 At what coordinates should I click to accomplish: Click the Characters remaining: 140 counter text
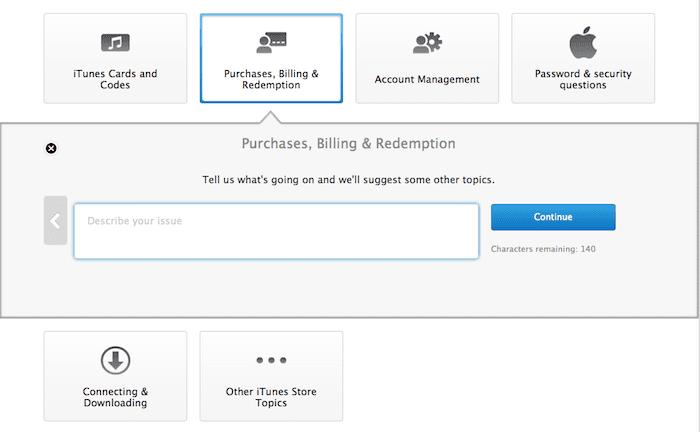point(543,249)
